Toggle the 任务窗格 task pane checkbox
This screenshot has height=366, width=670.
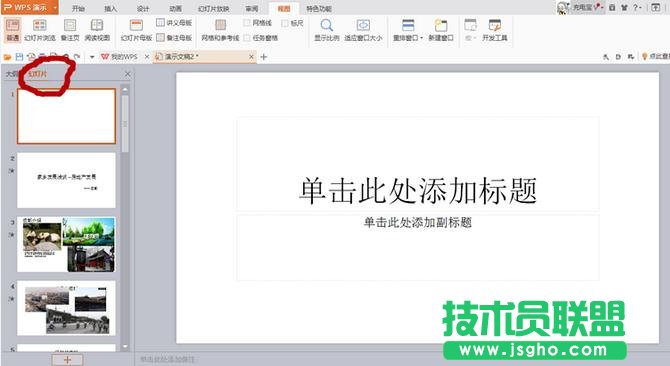[247, 38]
